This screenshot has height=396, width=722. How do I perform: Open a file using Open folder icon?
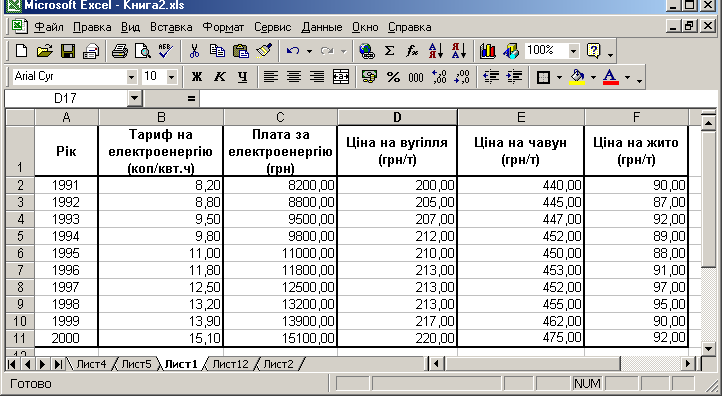click(x=45, y=51)
